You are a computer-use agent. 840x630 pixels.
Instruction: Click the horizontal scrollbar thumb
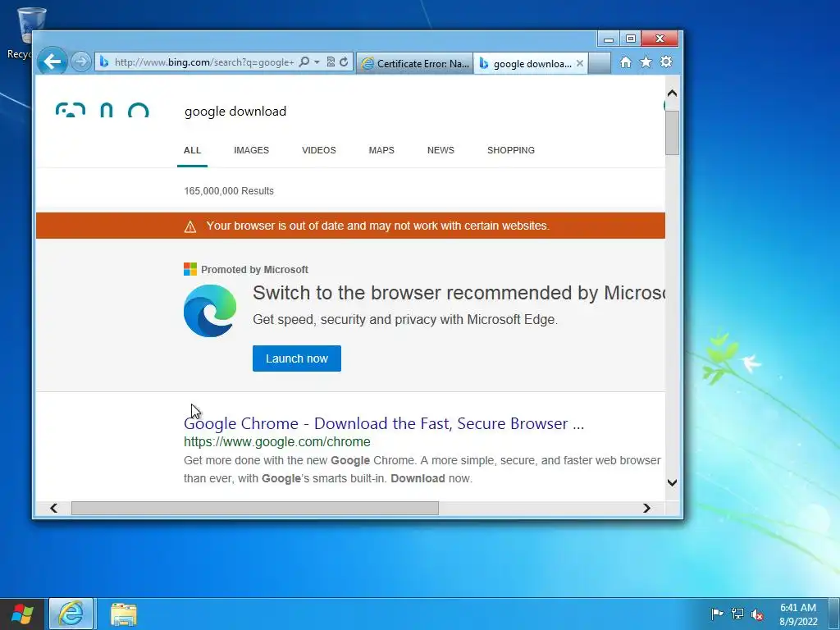coord(255,508)
